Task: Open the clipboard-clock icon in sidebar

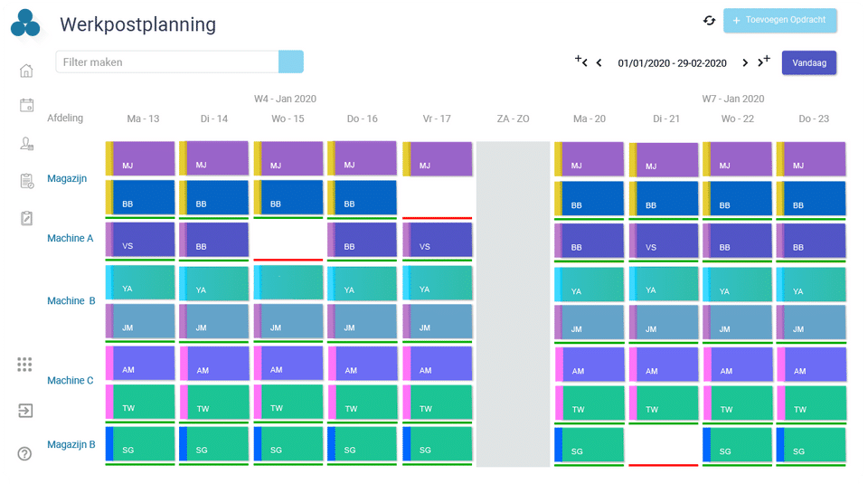Action: tap(26, 181)
